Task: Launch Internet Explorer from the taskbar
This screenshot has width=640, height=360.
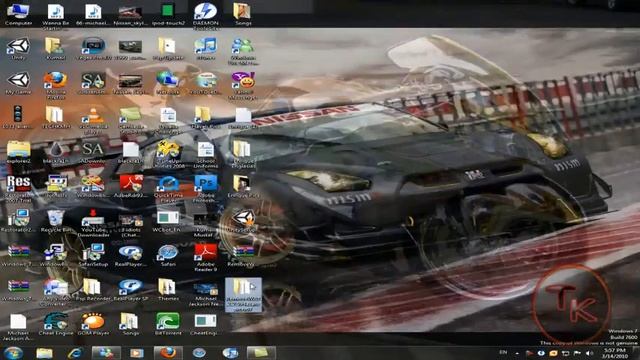Action: coord(75,353)
